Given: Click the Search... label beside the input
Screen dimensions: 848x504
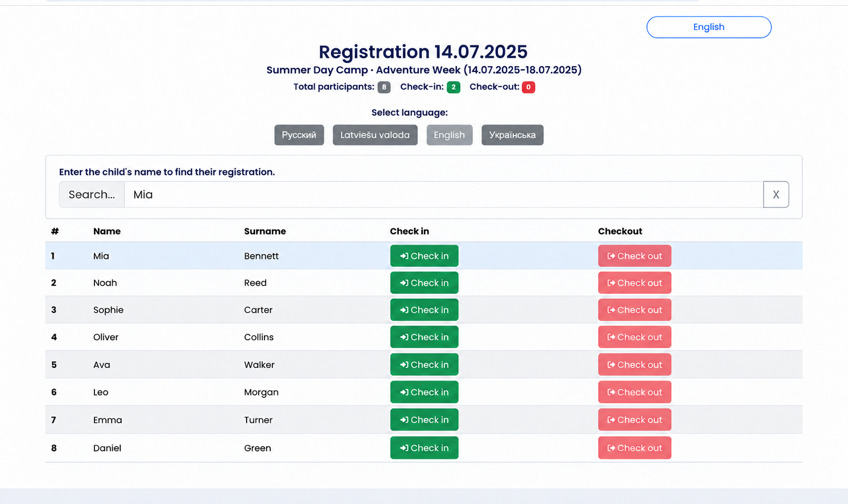Looking at the screenshot, I should click(92, 194).
